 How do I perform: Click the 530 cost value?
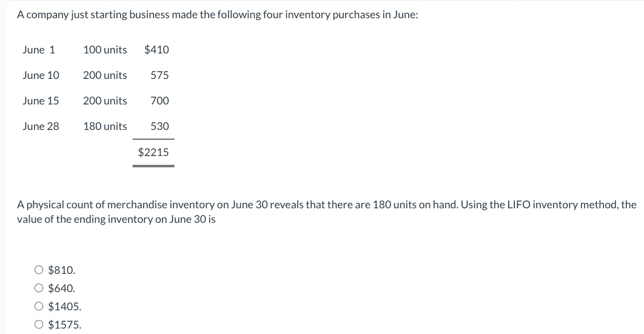[x=159, y=126]
